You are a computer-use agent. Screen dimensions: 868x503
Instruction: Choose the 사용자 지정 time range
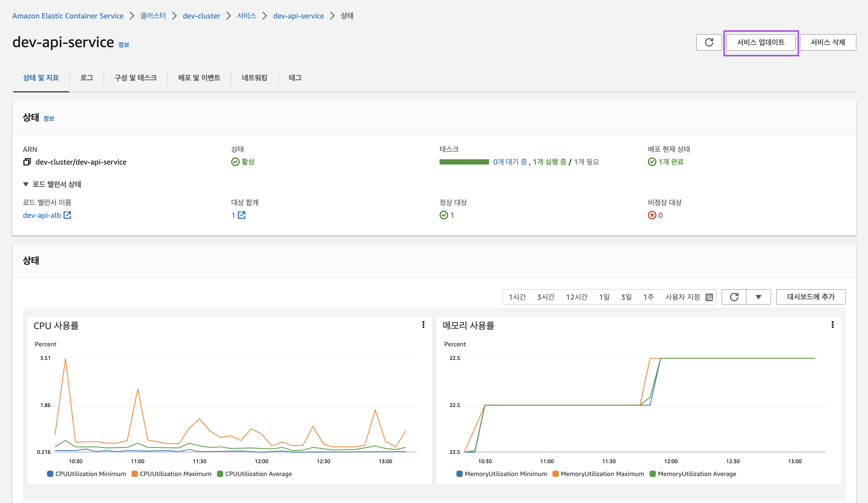tap(682, 297)
